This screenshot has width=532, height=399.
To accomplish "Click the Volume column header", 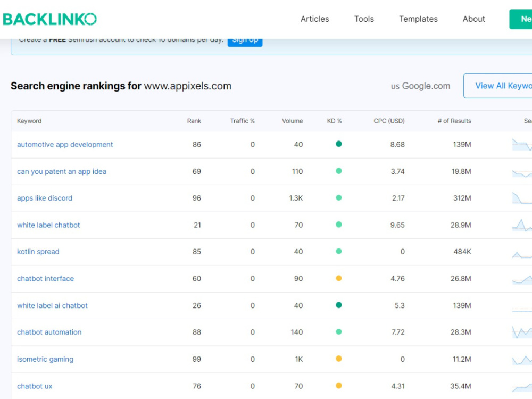I will [292, 121].
